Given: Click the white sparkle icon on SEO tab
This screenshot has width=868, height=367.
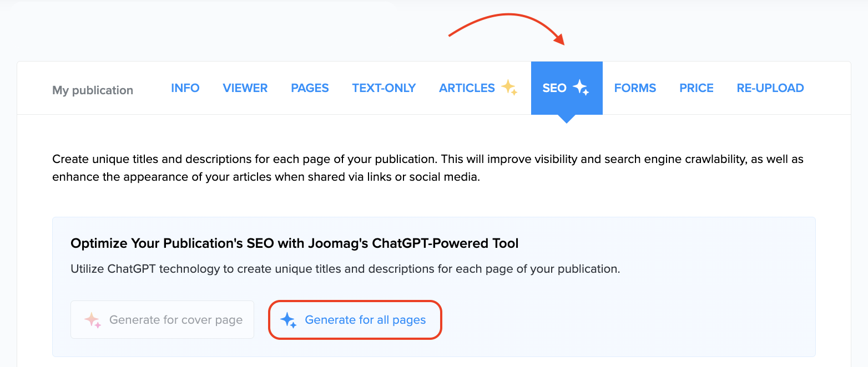Looking at the screenshot, I should tap(581, 88).
